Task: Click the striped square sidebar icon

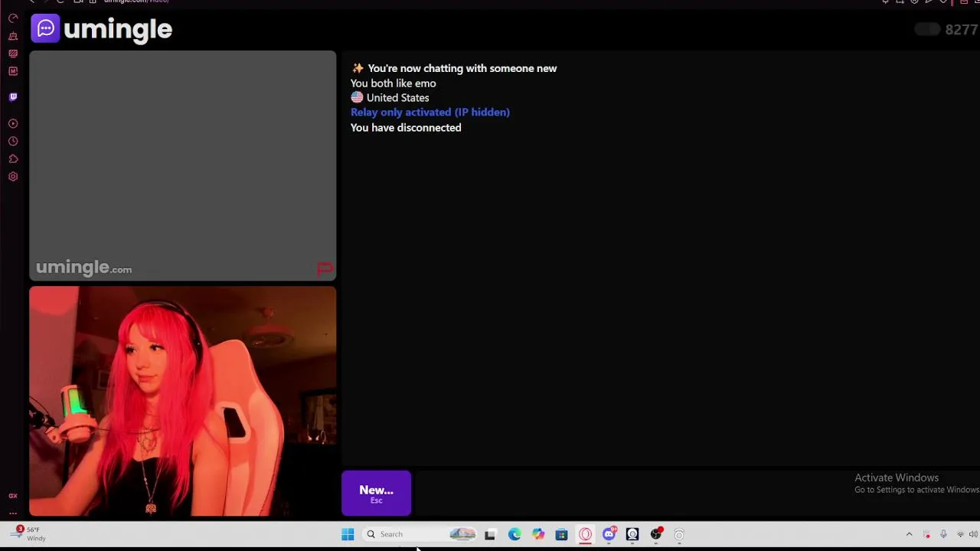Action: click(13, 54)
